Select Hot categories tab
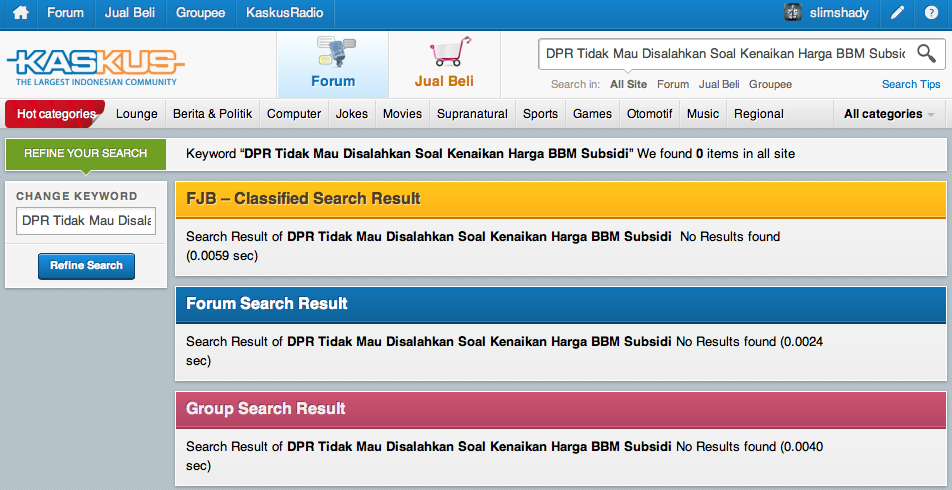Viewport: 952px width, 490px height. pos(56,114)
